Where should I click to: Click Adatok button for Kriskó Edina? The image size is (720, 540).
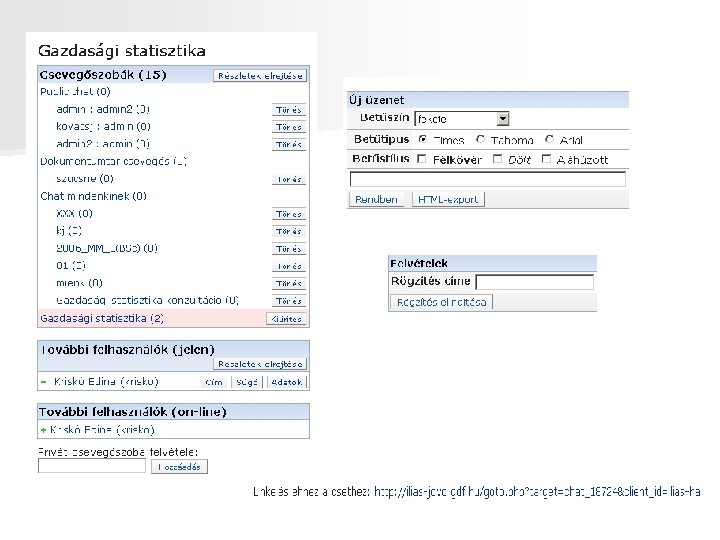[287, 382]
